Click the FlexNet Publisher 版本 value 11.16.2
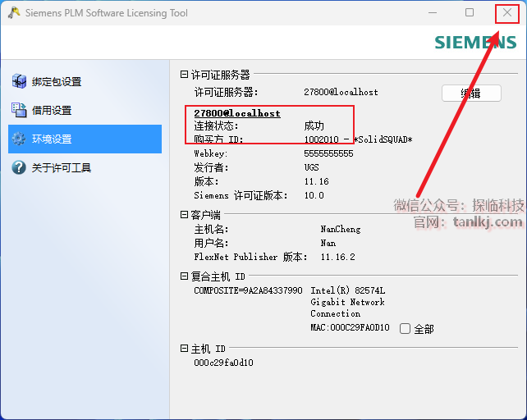The image size is (527, 420). click(x=337, y=257)
